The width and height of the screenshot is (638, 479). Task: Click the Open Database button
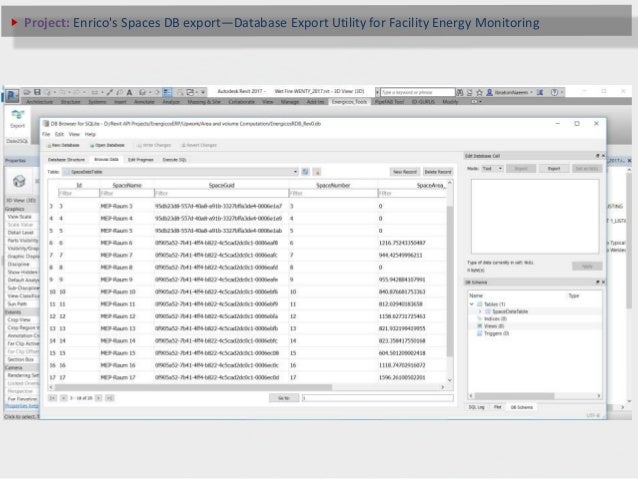click(107, 145)
